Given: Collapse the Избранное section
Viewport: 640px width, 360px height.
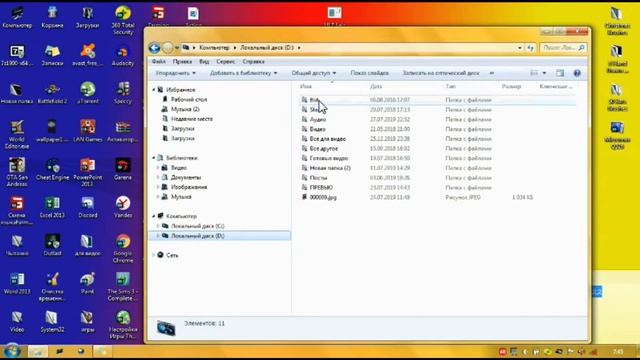Looking at the screenshot, I should pyautogui.click(x=154, y=90).
